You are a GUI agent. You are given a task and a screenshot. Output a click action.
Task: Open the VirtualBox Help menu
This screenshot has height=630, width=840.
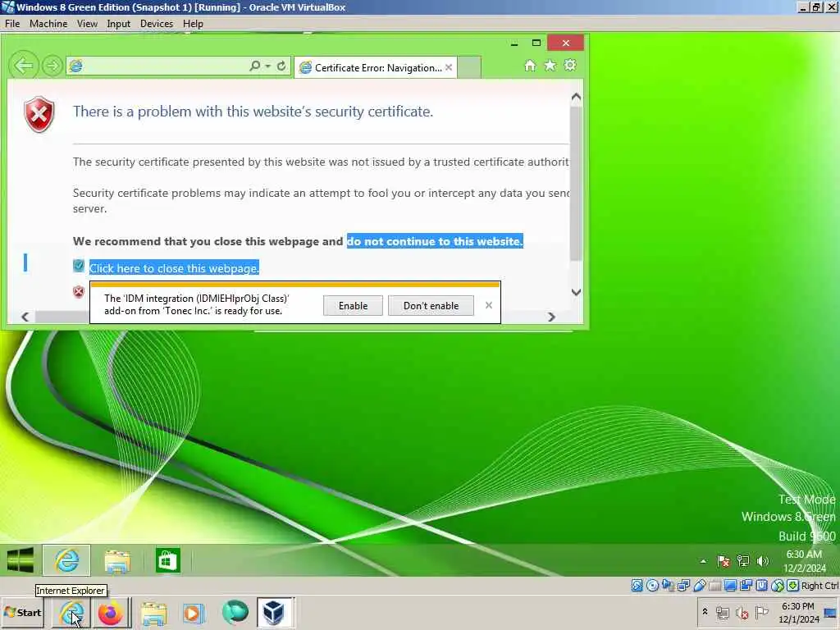[x=193, y=24]
